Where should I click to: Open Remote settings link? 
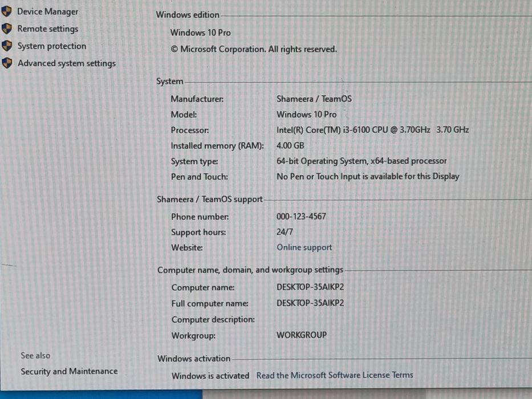48,29
